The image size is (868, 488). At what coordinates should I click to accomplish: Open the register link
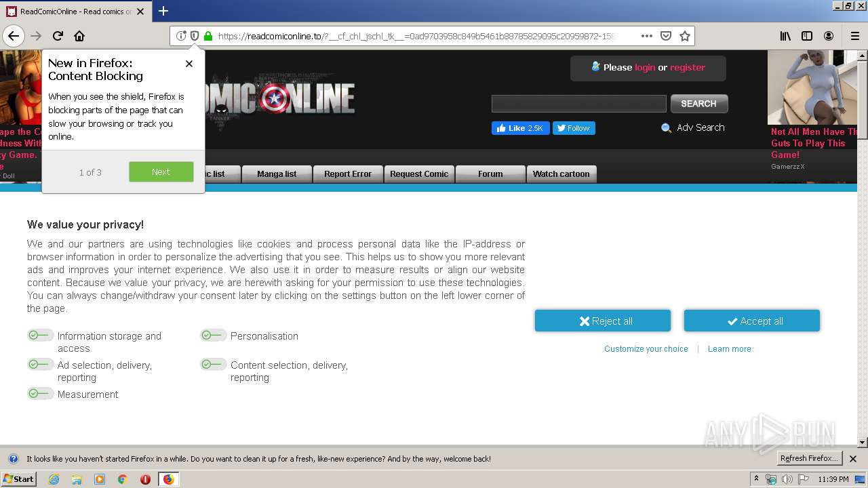tap(688, 67)
